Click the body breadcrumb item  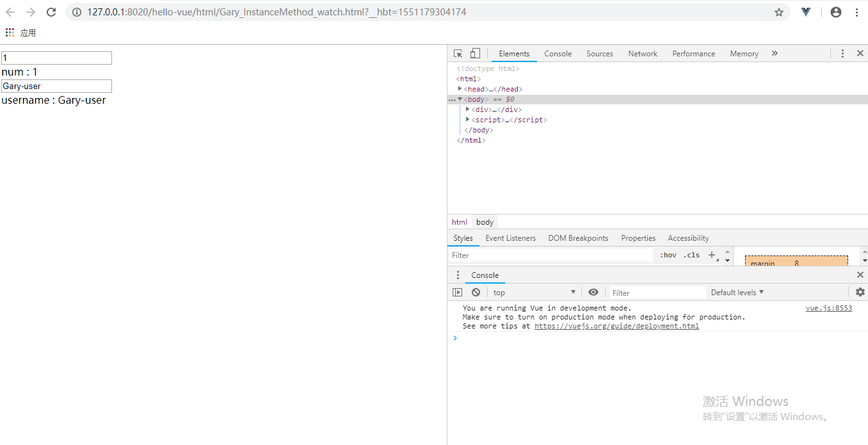click(485, 222)
